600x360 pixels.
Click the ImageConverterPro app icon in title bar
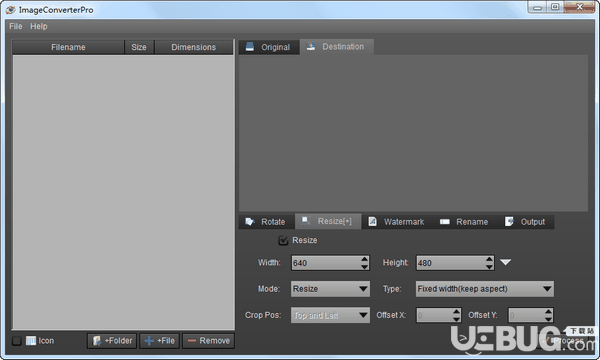[x=11, y=10]
